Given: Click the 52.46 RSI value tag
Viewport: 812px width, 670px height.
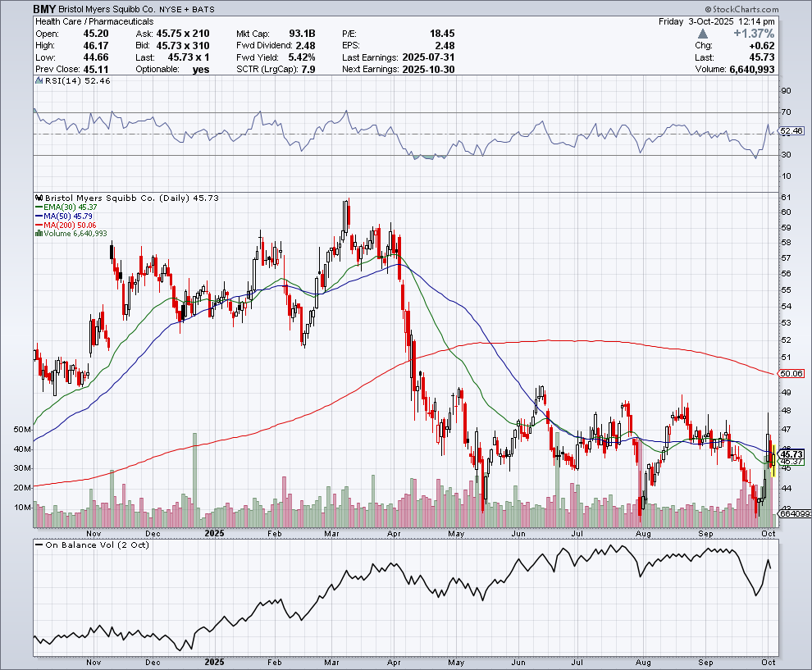Looking at the screenshot, I should [x=791, y=131].
